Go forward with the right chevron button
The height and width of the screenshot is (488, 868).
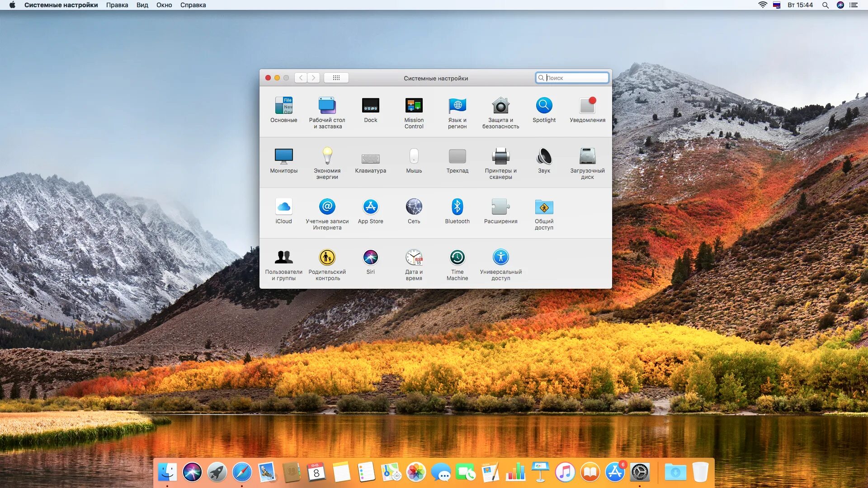[x=313, y=78]
